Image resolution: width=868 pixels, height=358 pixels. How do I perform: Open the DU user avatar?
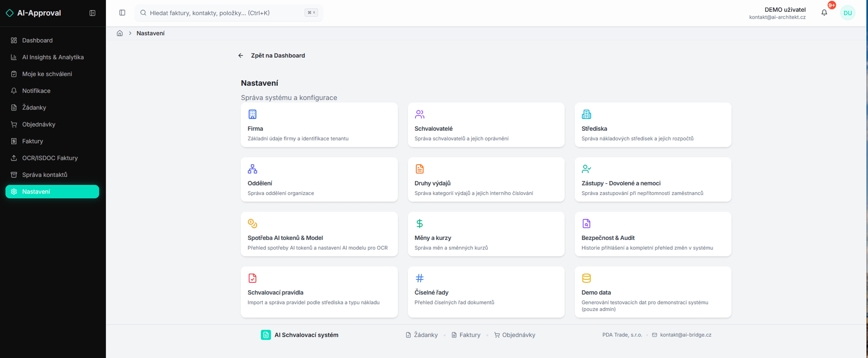pyautogui.click(x=847, y=13)
